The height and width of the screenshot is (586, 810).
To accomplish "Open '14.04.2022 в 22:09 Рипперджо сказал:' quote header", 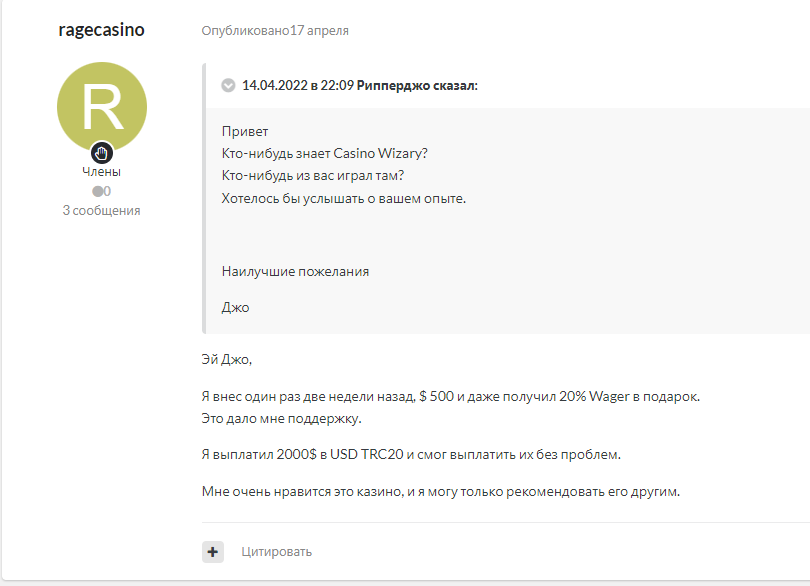I will coord(360,85).
